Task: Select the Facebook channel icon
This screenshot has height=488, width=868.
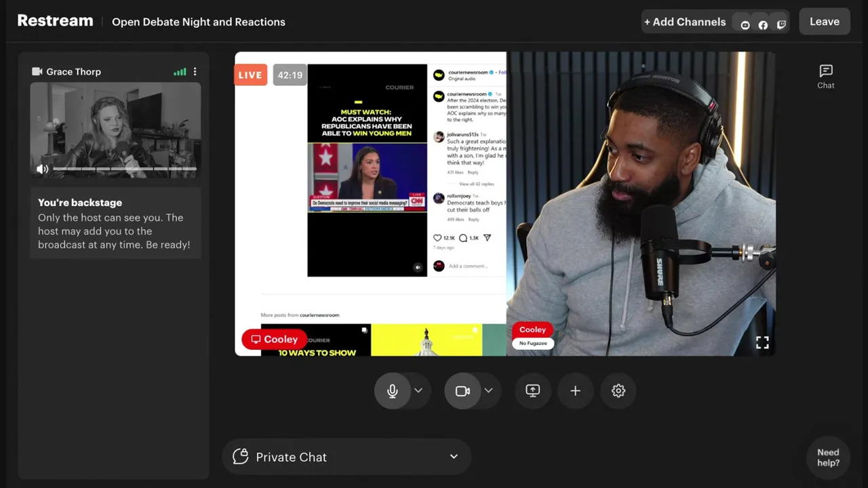Action: (763, 25)
